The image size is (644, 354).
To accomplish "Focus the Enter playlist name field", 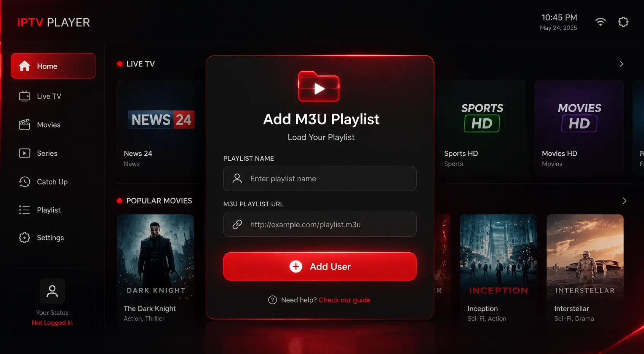I will (320, 179).
